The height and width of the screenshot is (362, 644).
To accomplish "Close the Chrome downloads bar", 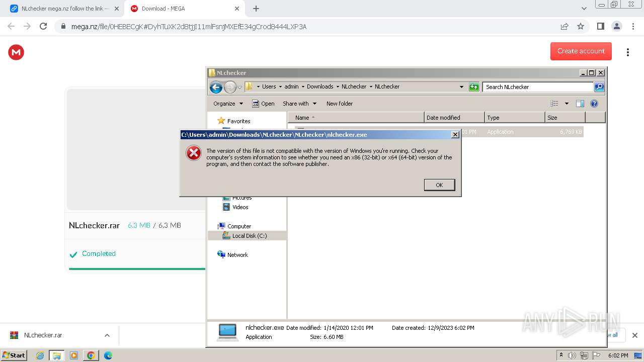I will [634, 335].
